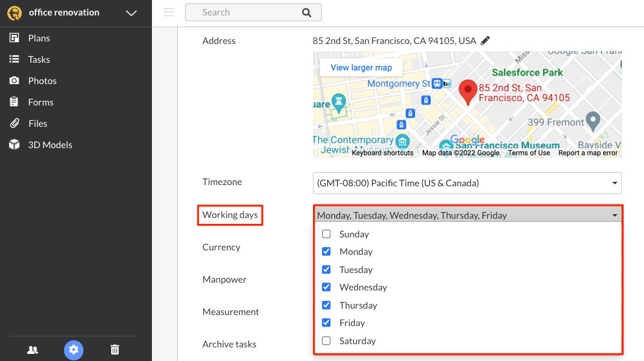Uncheck the Monday working day
Viewport: 644px width, 361px height.
[x=327, y=252]
